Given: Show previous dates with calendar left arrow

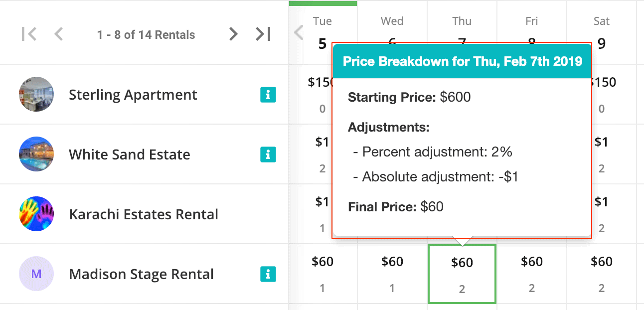Looking at the screenshot, I should point(299,33).
